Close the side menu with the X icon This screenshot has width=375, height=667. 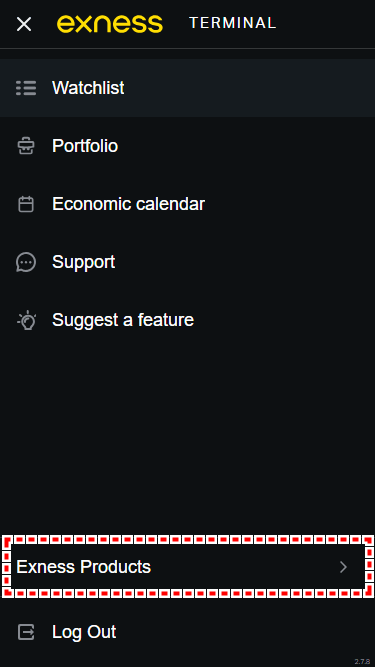pyautogui.click(x=24, y=24)
